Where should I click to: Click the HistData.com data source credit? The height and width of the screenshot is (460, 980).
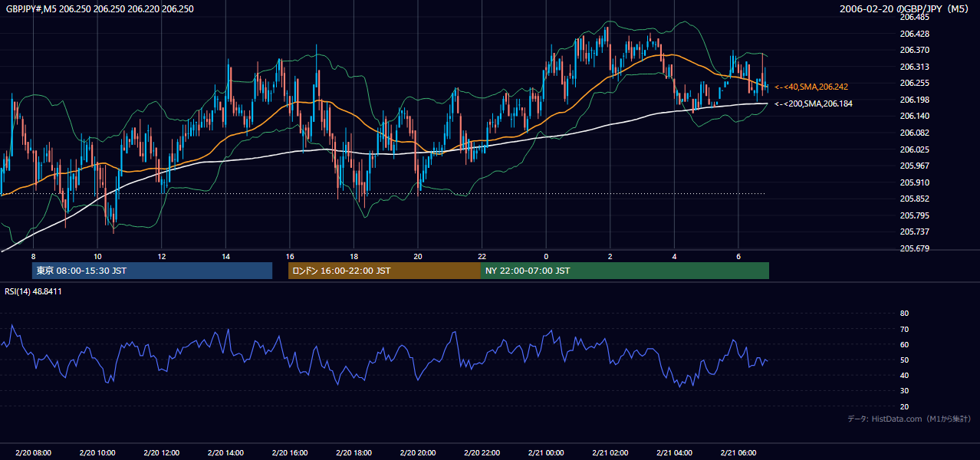[909, 419]
